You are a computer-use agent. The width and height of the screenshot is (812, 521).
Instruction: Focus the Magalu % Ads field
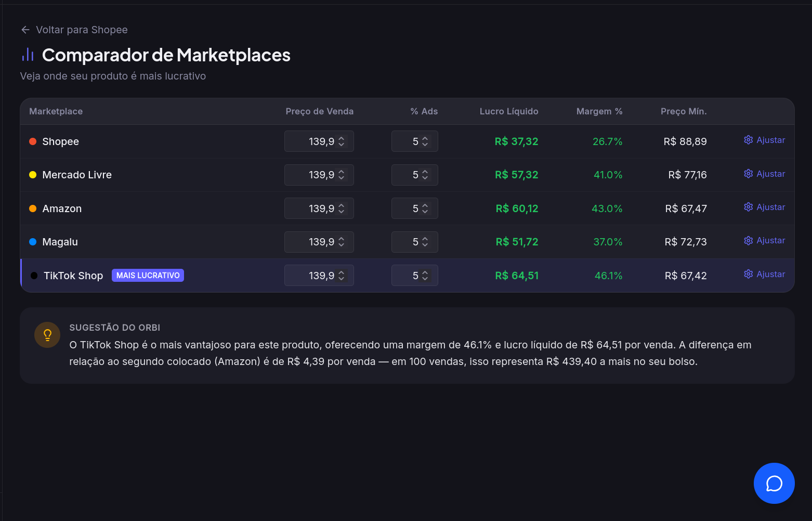pos(414,242)
